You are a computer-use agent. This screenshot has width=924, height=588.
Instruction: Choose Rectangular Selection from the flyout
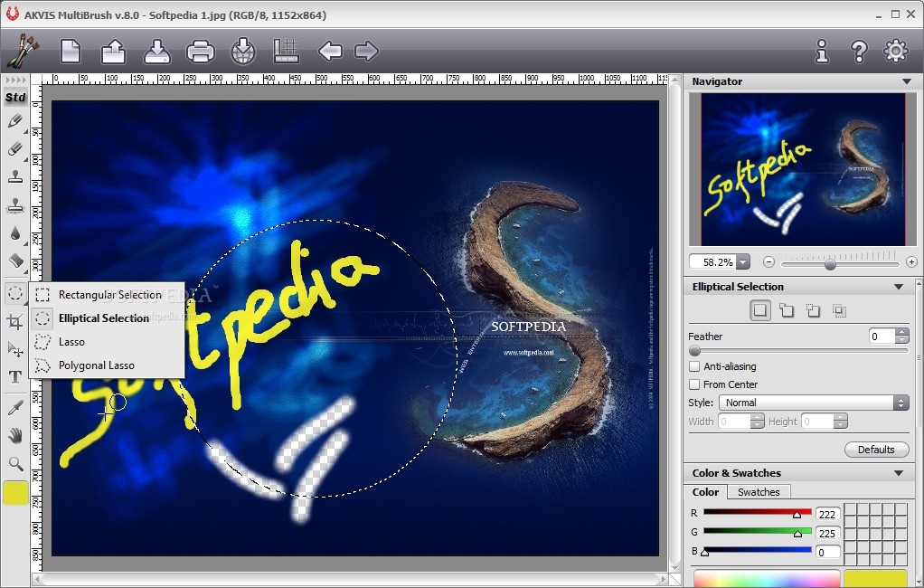tap(107, 295)
